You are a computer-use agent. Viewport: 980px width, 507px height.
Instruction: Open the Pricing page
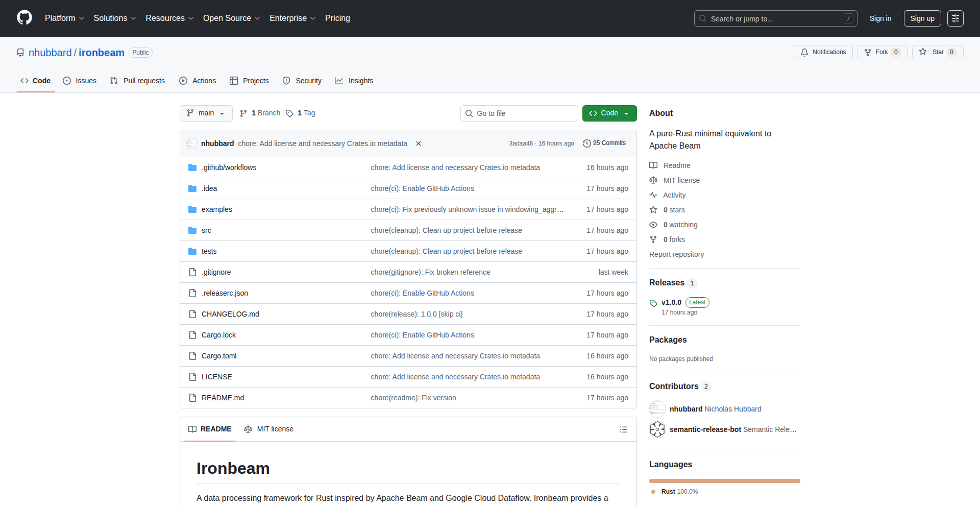[337, 18]
